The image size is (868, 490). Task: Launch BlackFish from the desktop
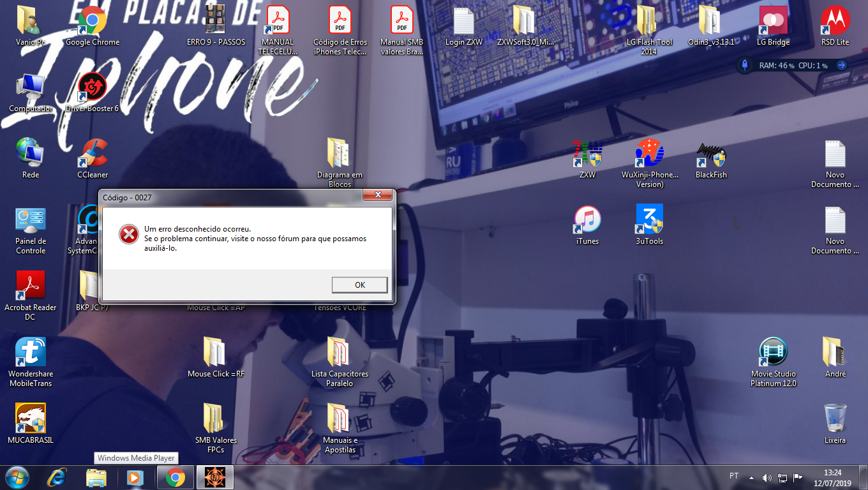click(711, 154)
